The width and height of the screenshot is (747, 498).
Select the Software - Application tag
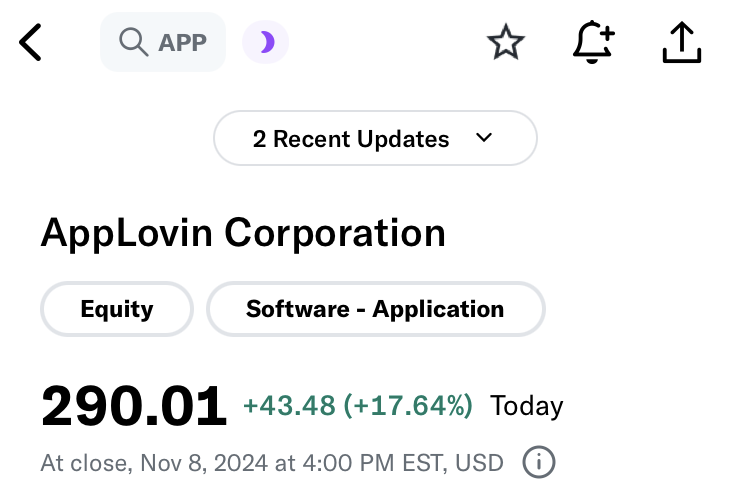[375, 309]
